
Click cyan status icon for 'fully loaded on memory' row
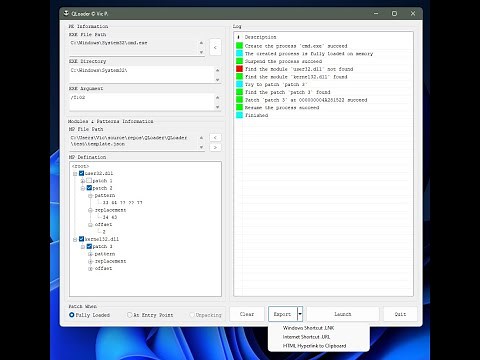coord(239,53)
